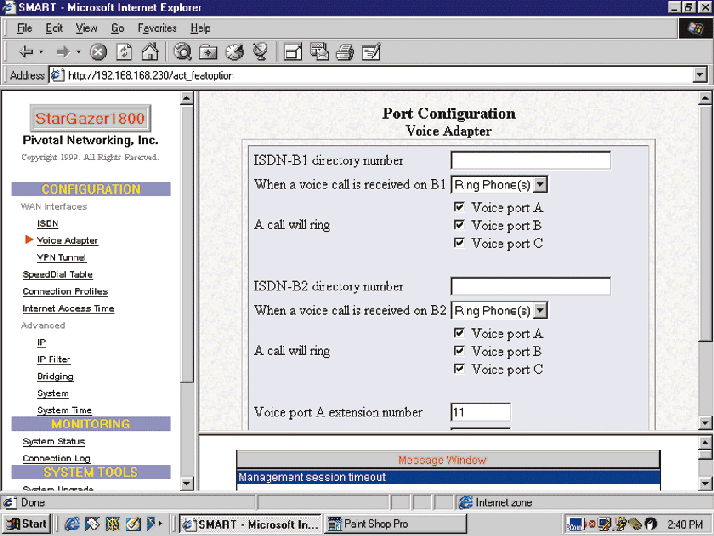Open the SpeedDial Table link

pyautogui.click(x=57, y=274)
